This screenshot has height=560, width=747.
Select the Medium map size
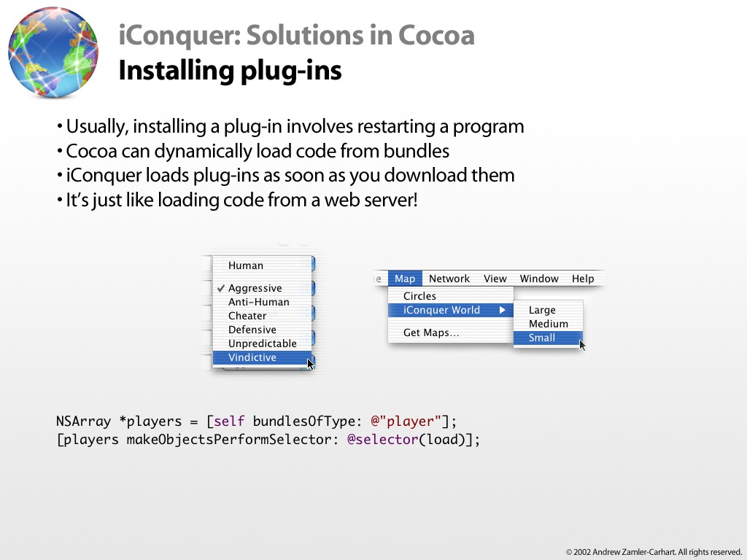[548, 324]
